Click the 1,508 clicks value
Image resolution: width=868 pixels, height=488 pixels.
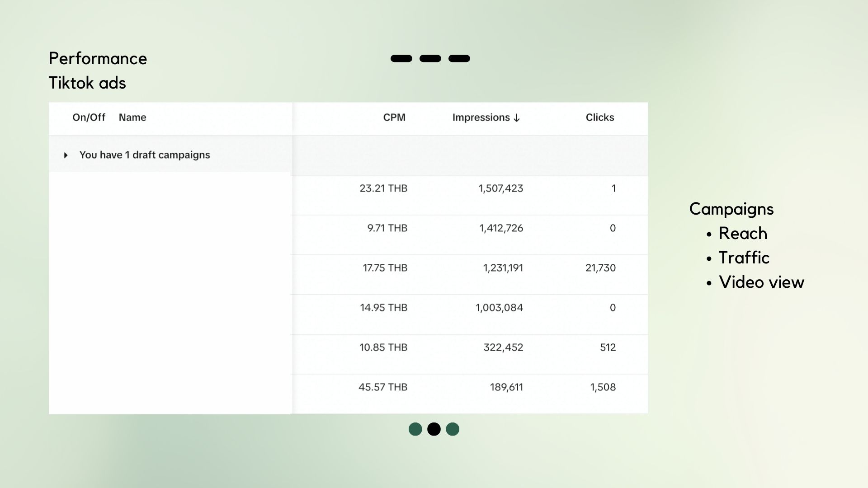(x=603, y=387)
